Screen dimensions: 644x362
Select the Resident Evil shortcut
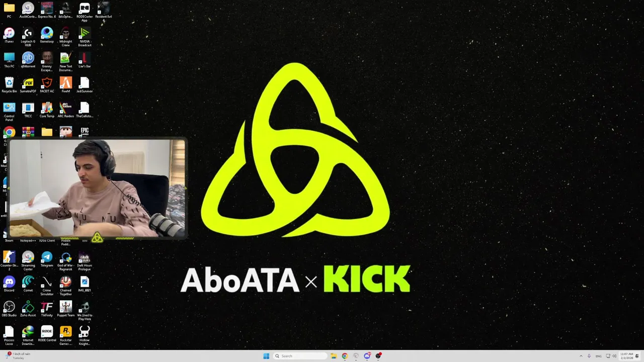103,11
